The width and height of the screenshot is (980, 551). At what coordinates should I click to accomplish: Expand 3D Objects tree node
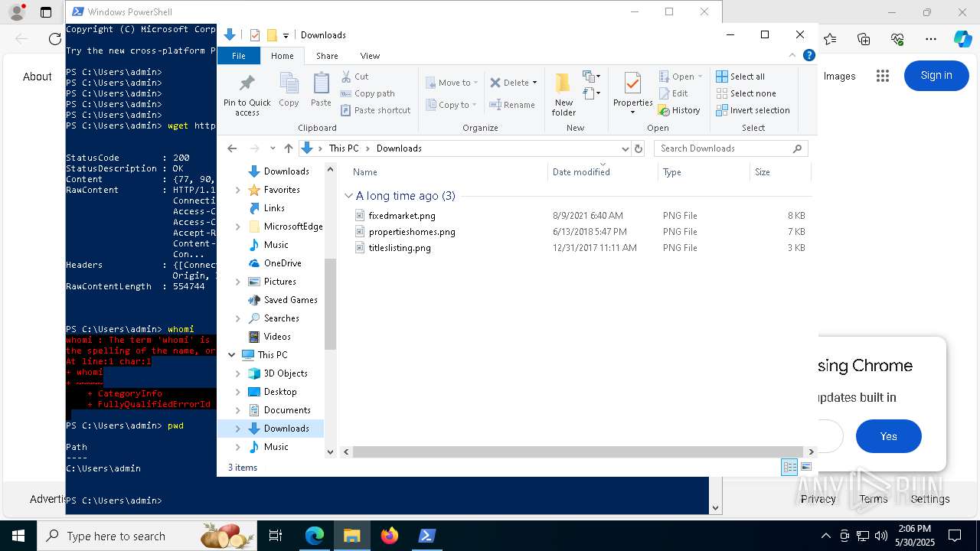[237, 373]
